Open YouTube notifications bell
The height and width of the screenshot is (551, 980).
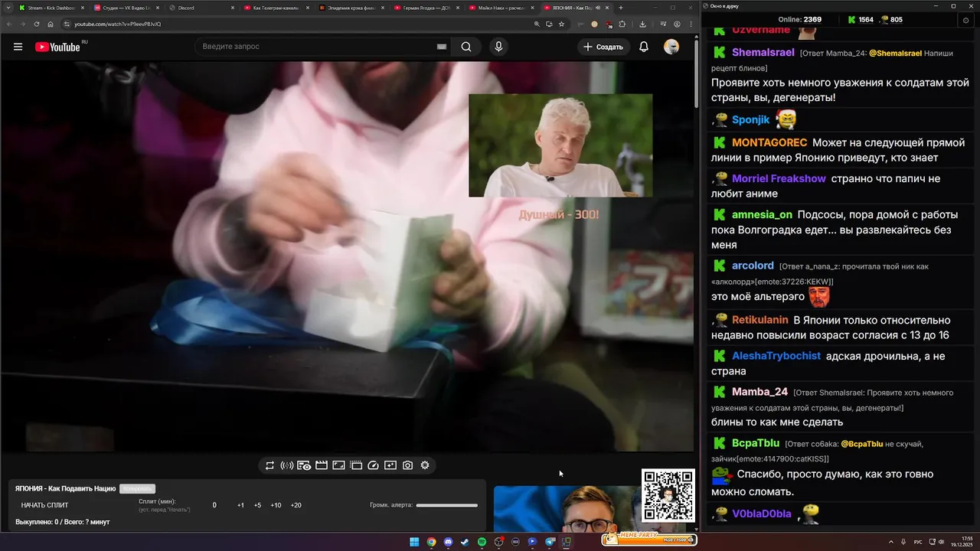[x=644, y=47]
